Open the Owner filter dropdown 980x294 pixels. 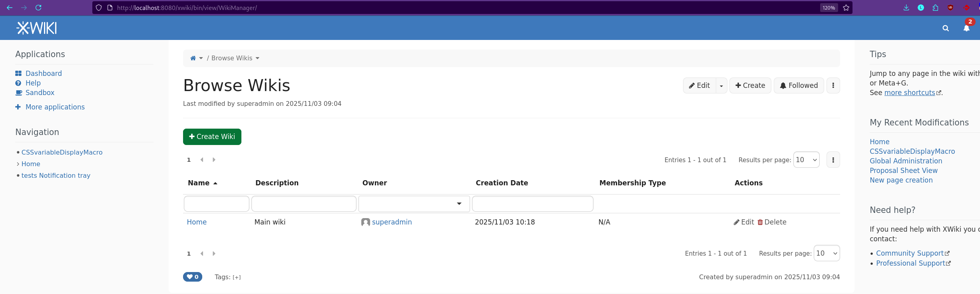coord(414,204)
